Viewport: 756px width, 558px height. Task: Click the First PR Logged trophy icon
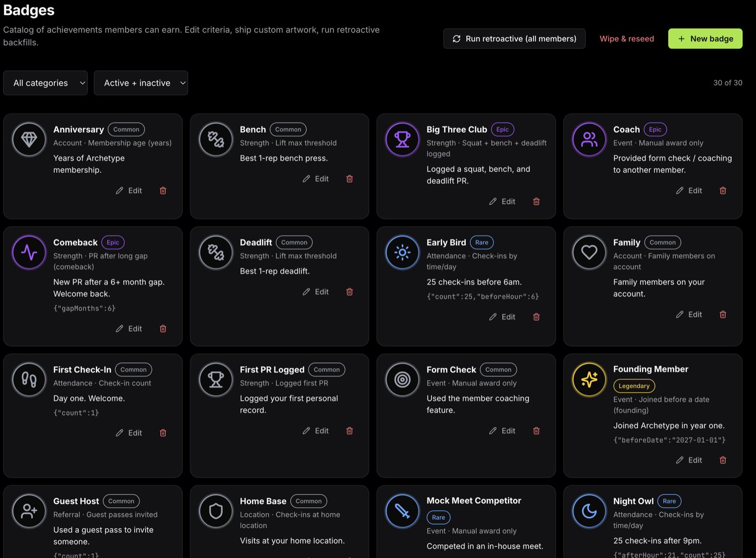216,379
